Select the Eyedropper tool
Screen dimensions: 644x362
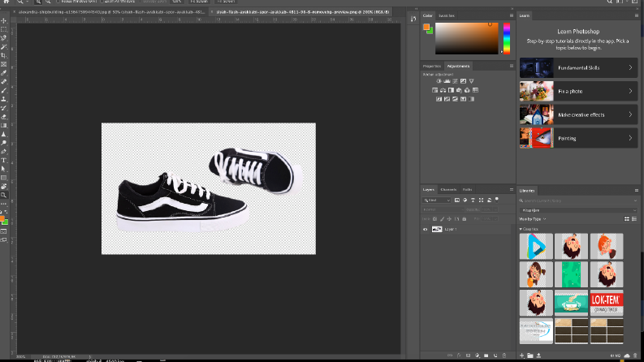[4, 73]
